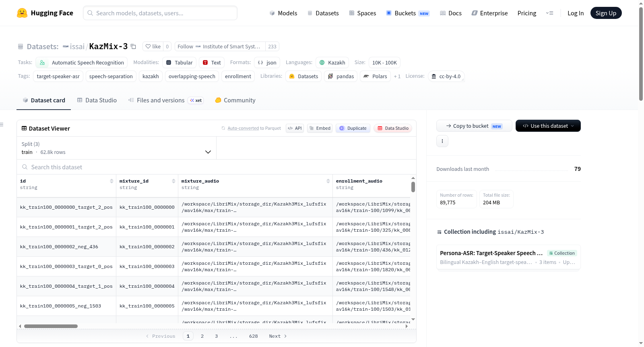
Task: Open the Auto-converted to Parquet link
Action: 243,128
